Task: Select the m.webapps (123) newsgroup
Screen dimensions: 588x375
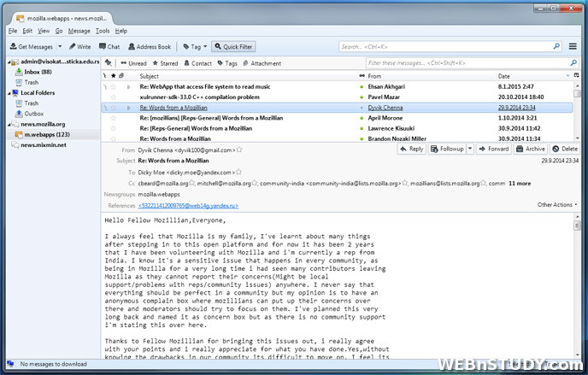Action: [43, 134]
